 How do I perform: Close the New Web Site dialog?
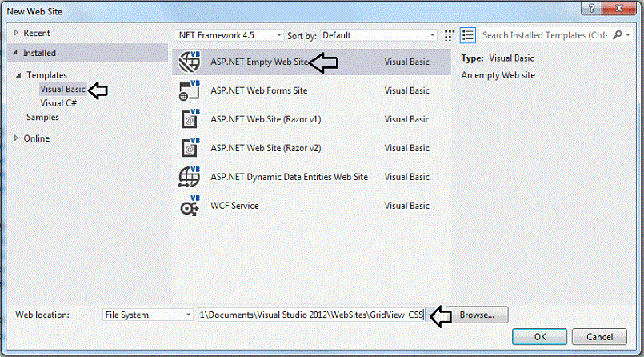[x=619, y=8]
